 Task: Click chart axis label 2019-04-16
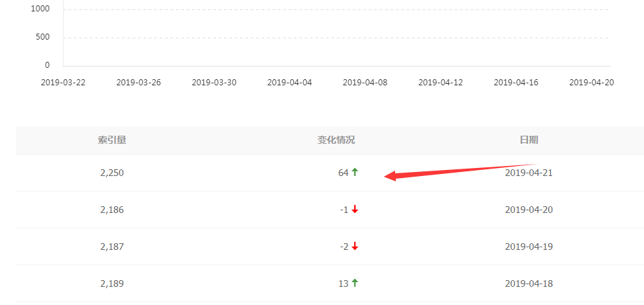(x=516, y=82)
